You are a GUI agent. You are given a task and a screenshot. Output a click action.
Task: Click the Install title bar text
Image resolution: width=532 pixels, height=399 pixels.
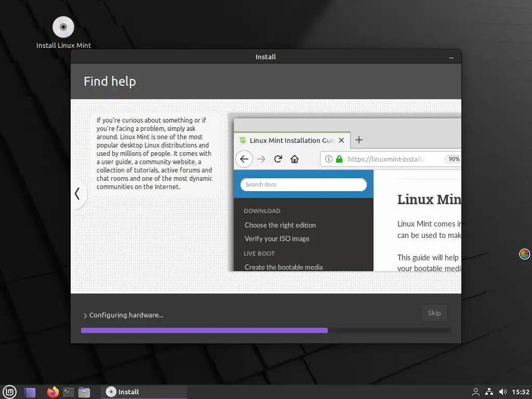click(265, 57)
